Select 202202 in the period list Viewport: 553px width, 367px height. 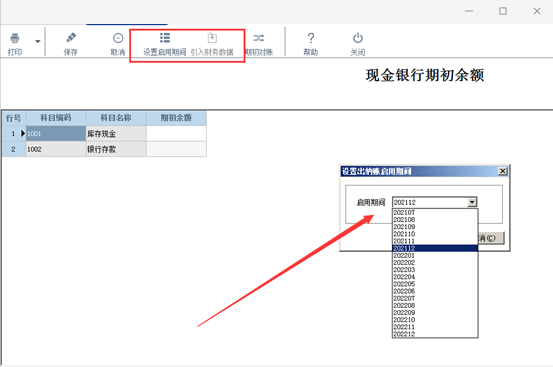point(435,263)
